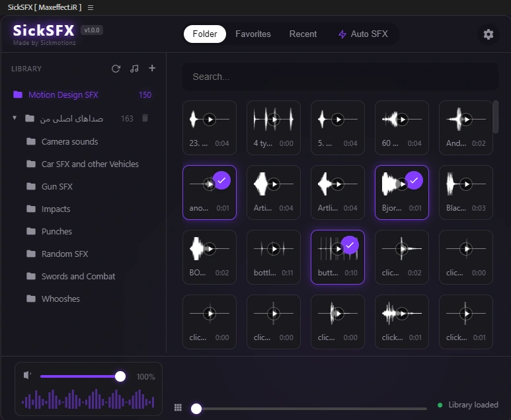511x420 pixels.
Task: Click the 100% volume value
Action: coord(145,376)
